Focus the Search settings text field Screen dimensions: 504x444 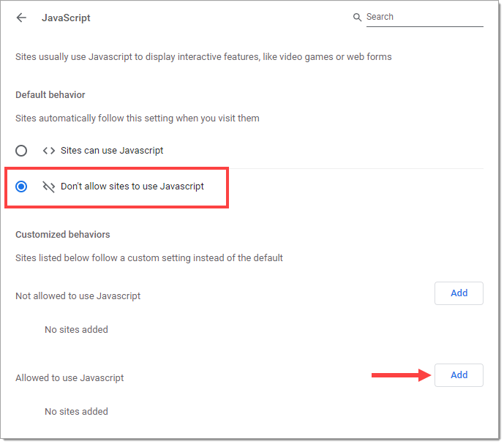424,17
